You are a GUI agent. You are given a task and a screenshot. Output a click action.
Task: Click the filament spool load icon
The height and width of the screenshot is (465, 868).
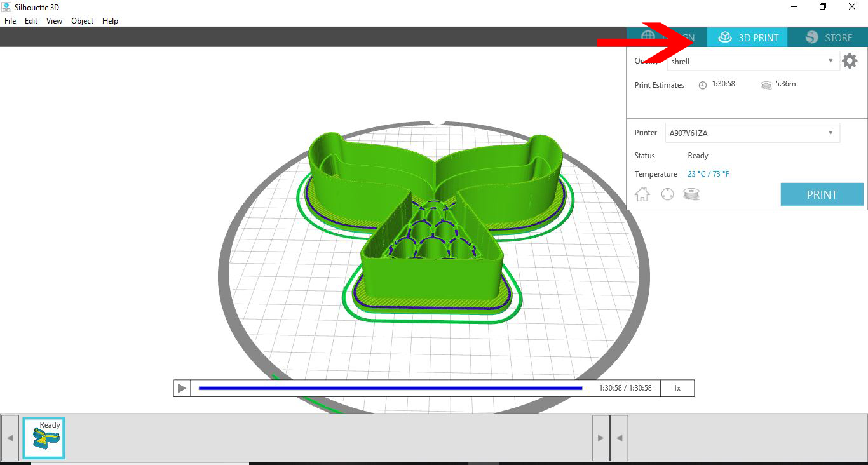point(691,194)
